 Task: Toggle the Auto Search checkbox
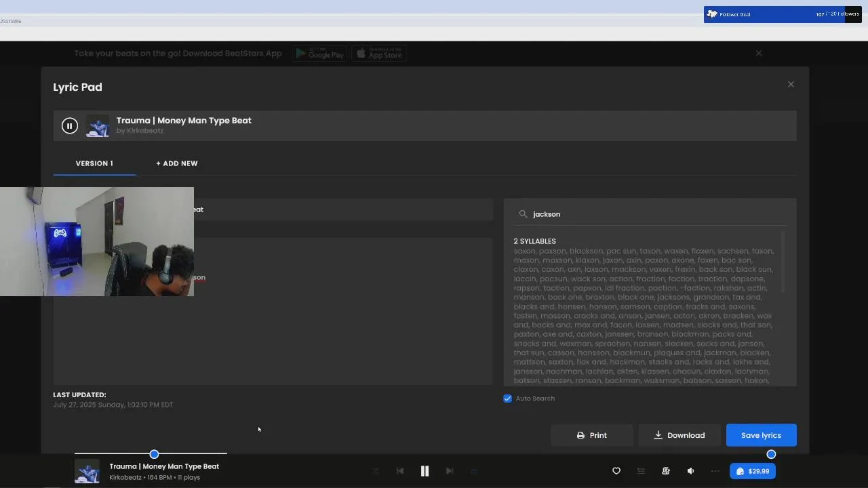[x=507, y=399]
